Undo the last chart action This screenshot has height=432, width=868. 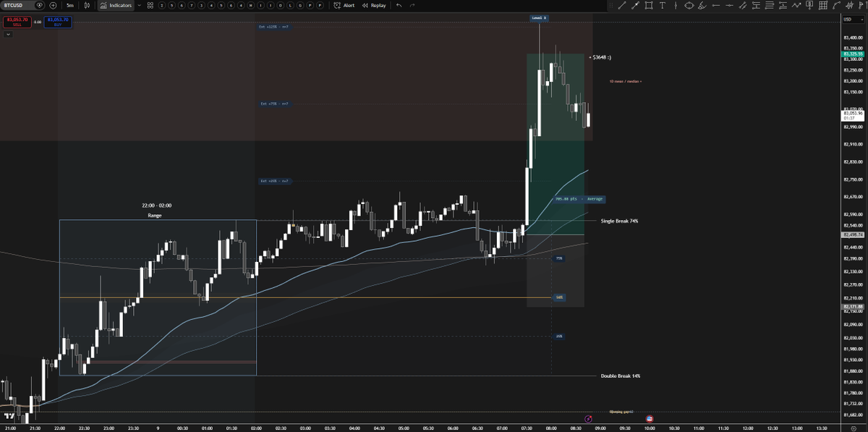pyautogui.click(x=399, y=5)
